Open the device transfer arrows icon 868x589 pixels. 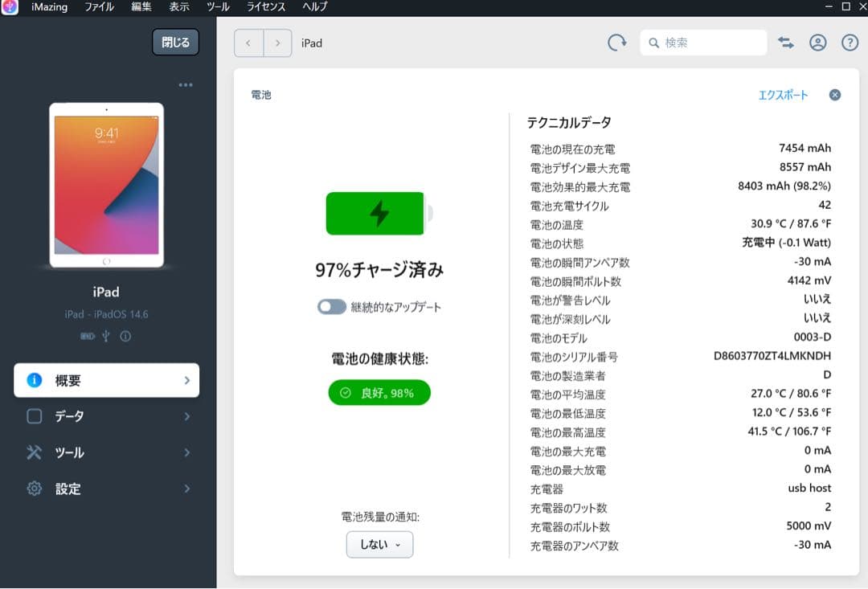point(788,42)
